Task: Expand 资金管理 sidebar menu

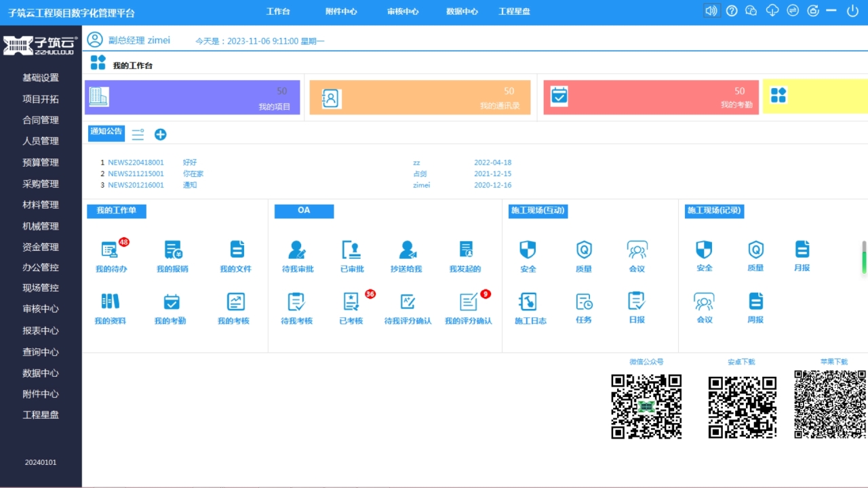Action: (x=41, y=247)
